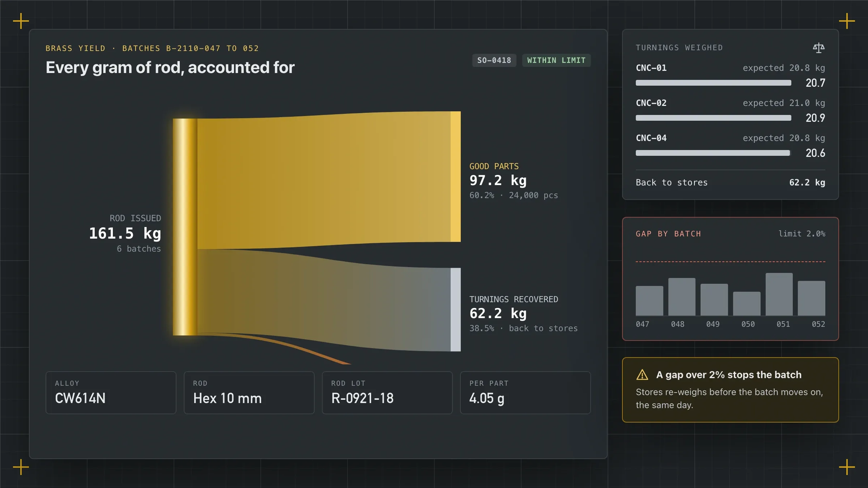
Task: Select the SO-0418 badge
Action: point(494,60)
